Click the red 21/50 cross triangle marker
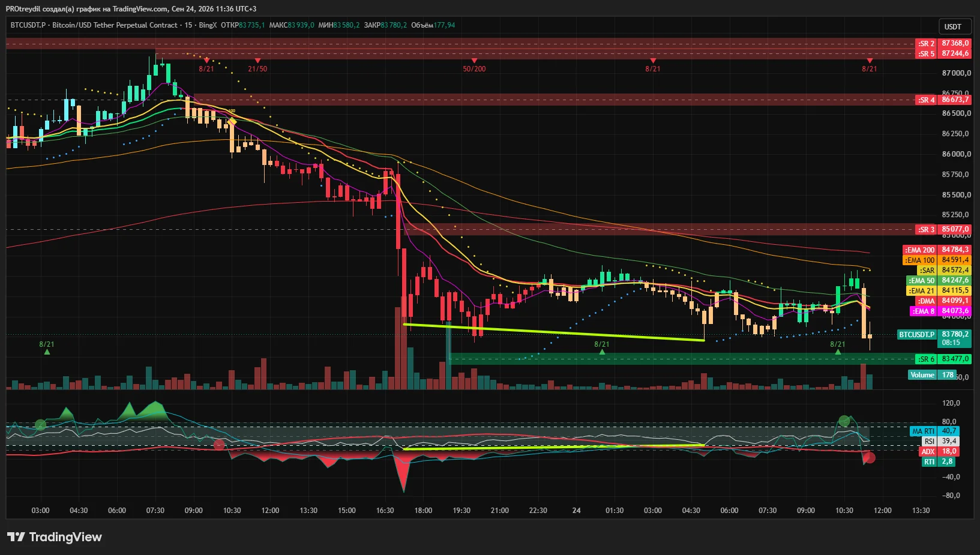Viewport: 980px width, 555px height. click(257, 61)
